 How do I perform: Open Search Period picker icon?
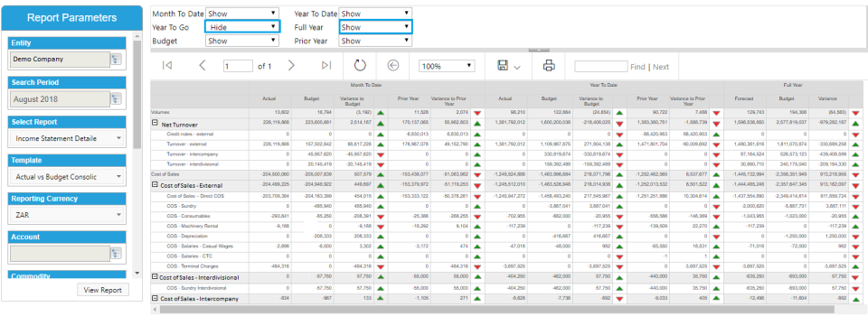[116, 99]
